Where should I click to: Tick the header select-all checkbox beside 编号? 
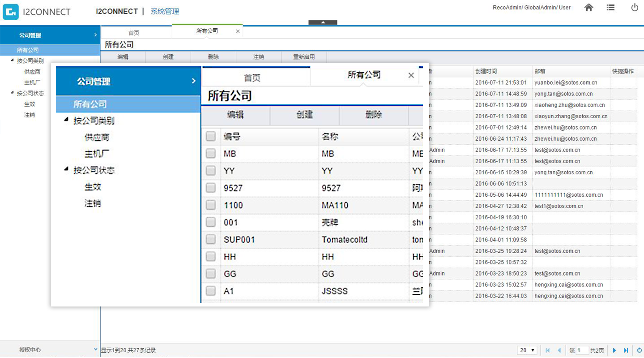click(210, 136)
